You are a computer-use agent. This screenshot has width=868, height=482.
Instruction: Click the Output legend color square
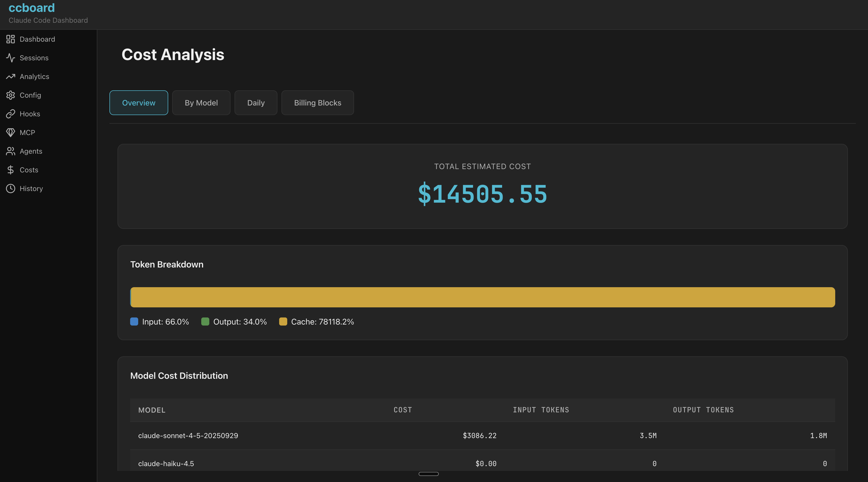205,322
